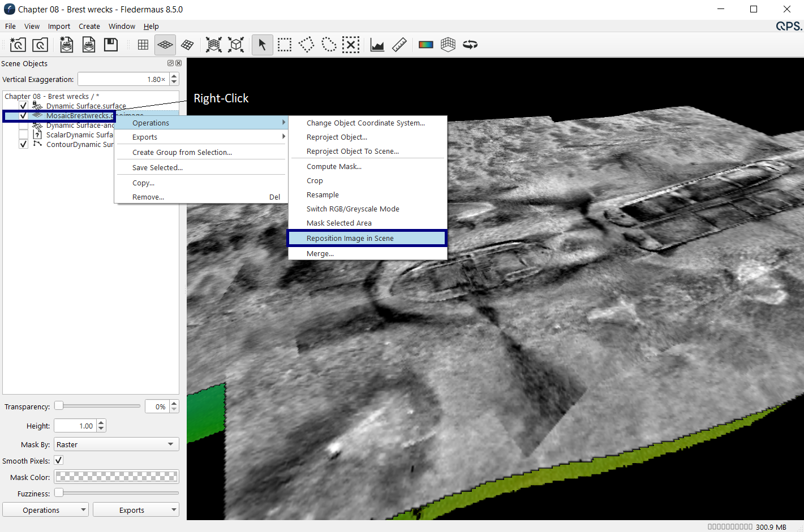The image size is (804, 532).
Task: Click the color gradient colormap icon
Action: pos(425,45)
